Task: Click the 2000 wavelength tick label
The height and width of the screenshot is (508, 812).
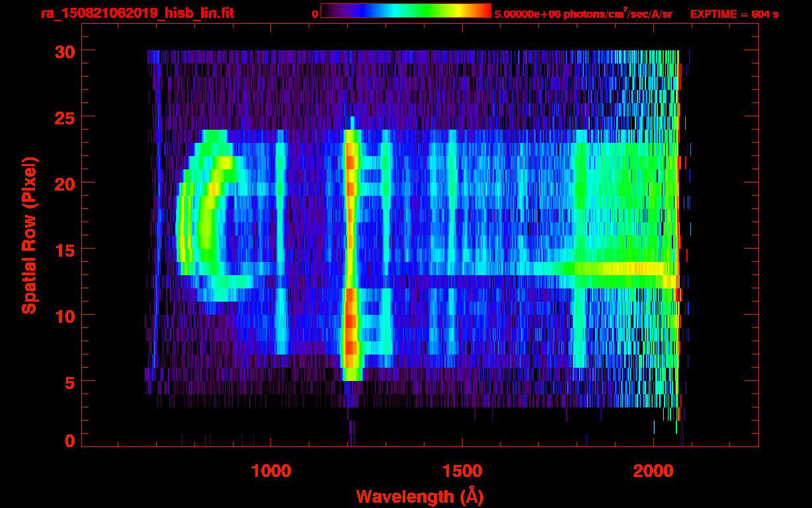Action: [653, 471]
